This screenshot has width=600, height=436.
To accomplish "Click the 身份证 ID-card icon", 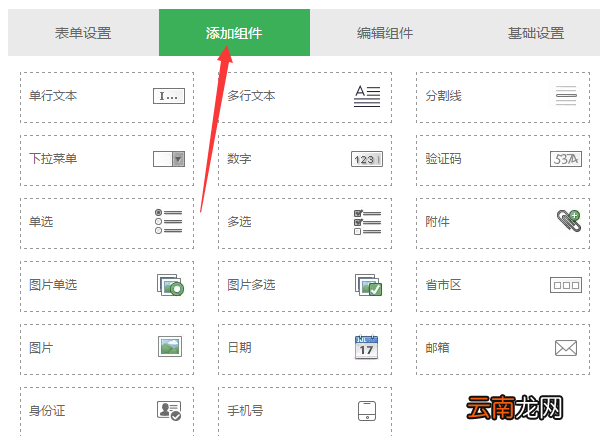I will pyautogui.click(x=169, y=410).
